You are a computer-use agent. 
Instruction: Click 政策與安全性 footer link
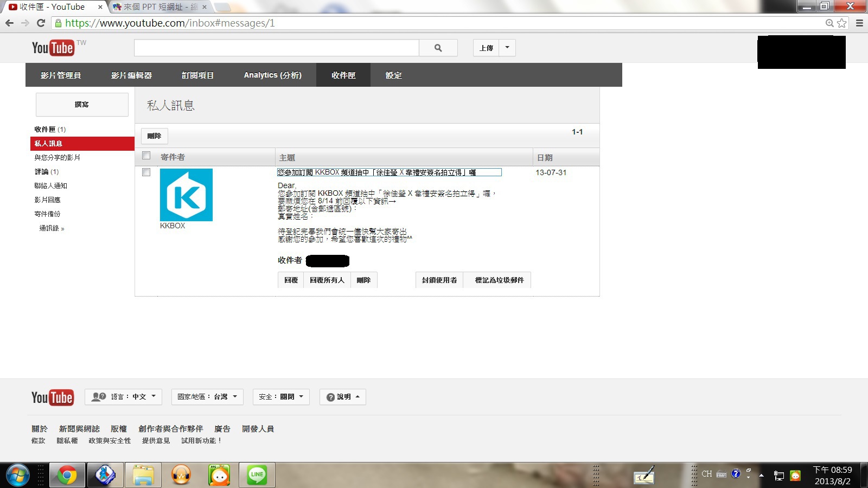point(110,441)
